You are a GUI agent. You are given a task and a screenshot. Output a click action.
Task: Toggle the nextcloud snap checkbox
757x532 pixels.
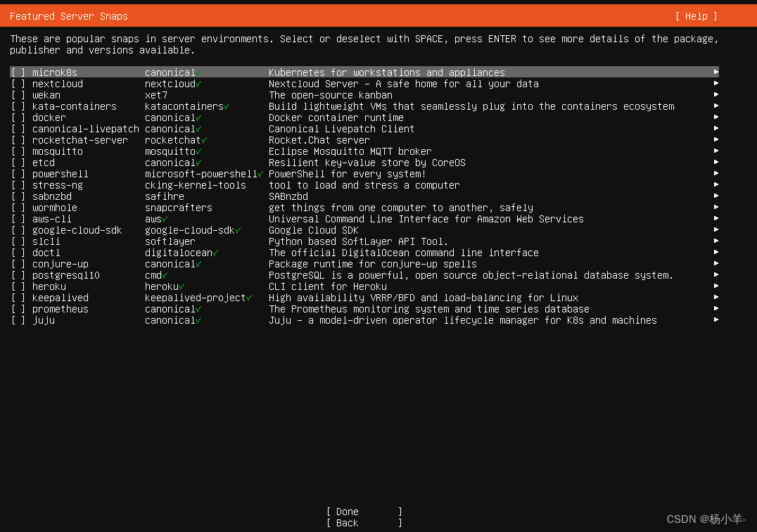pos(18,84)
